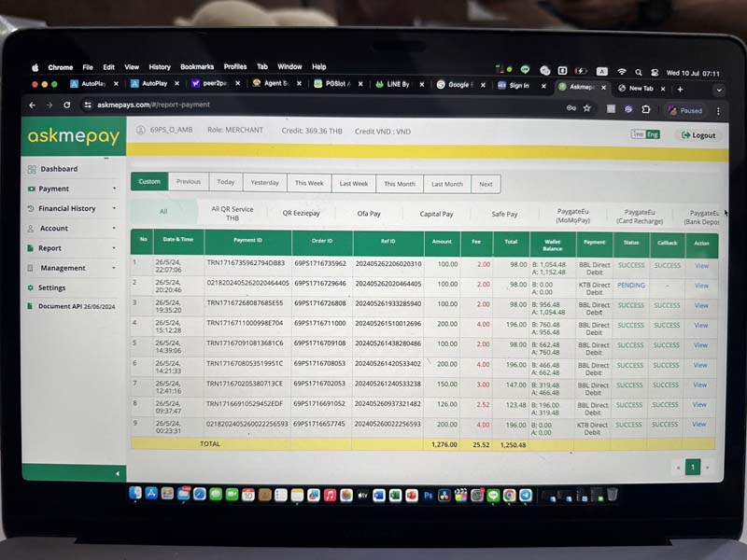Open the Bookmarks menu in menu bar

197,67
